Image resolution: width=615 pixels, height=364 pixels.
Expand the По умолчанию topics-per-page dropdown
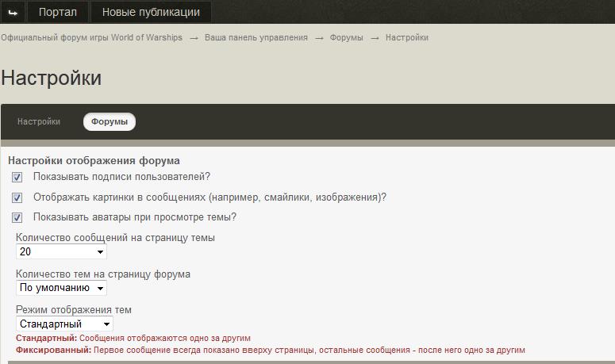tap(61, 288)
